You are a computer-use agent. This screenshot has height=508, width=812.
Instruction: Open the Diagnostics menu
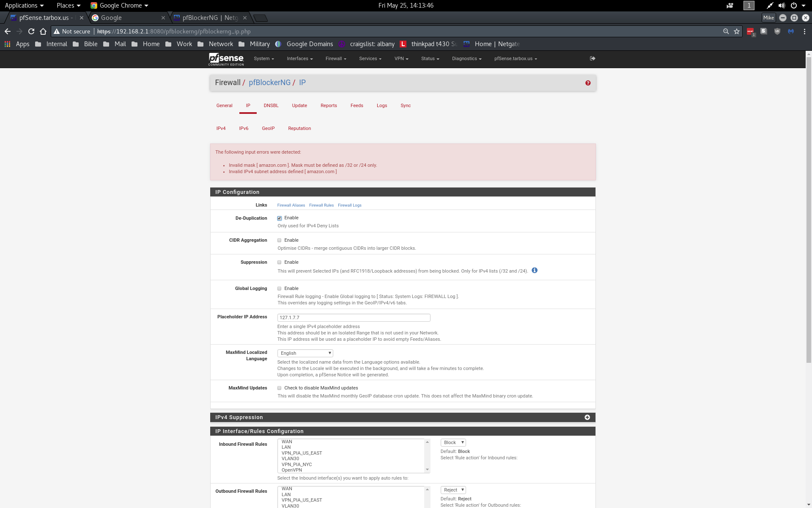tap(466, 58)
